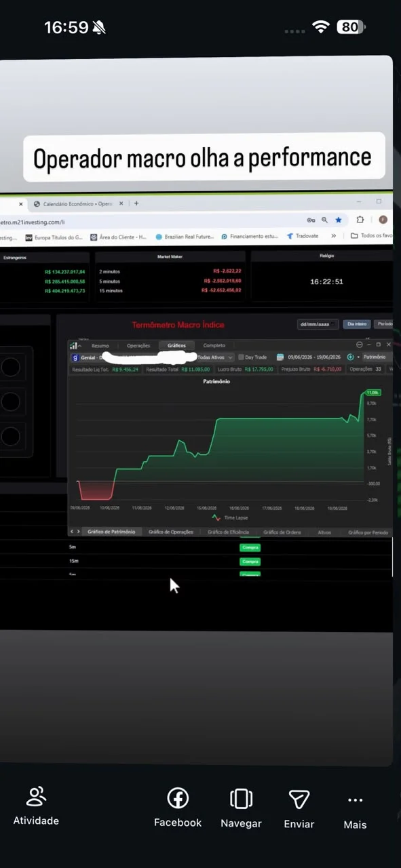Tap the Navegar icon
This screenshot has height=868, width=401.
coord(241,799)
